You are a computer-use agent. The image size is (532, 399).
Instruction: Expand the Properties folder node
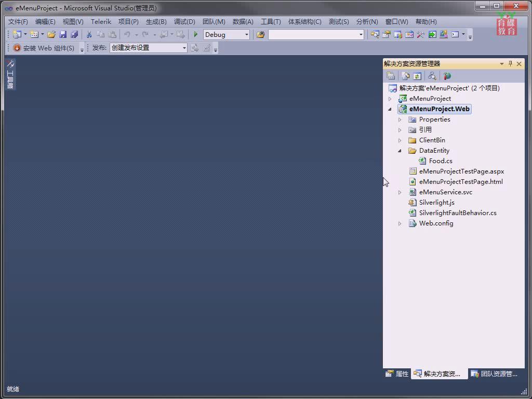click(400, 119)
